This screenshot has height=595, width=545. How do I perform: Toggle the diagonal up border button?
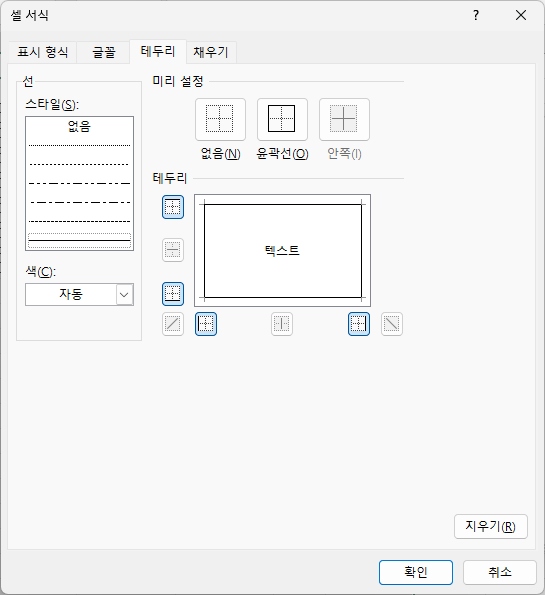[x=173, y=324]
